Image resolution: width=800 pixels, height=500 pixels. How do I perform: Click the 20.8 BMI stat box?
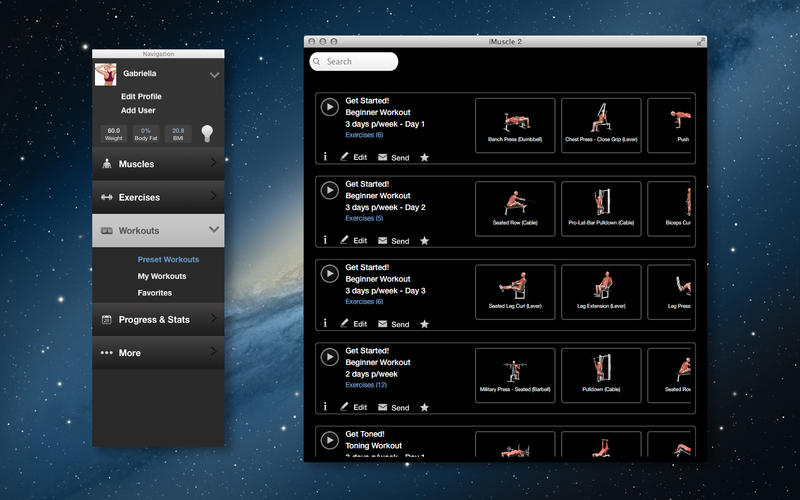click(x=178, y=134)
